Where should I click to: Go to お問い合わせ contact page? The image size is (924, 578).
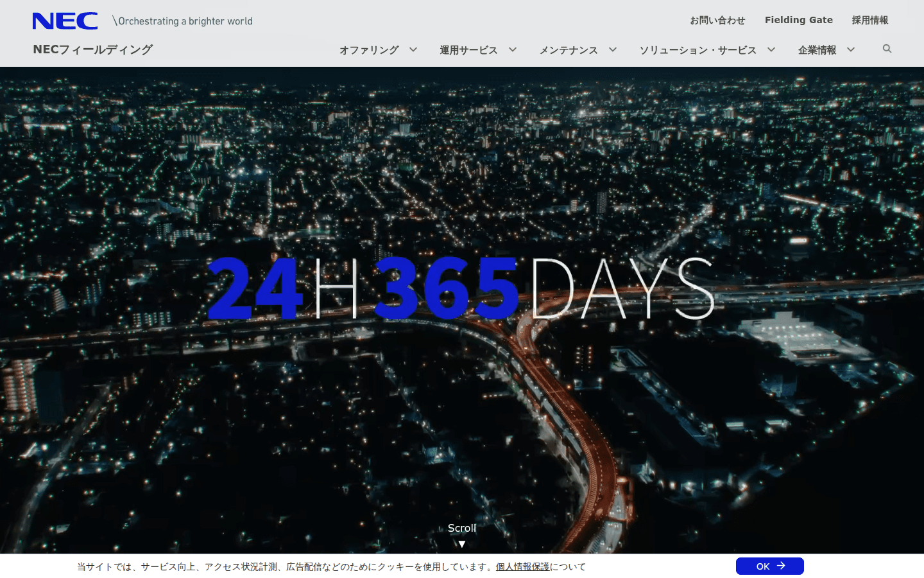tap(717, 21)
